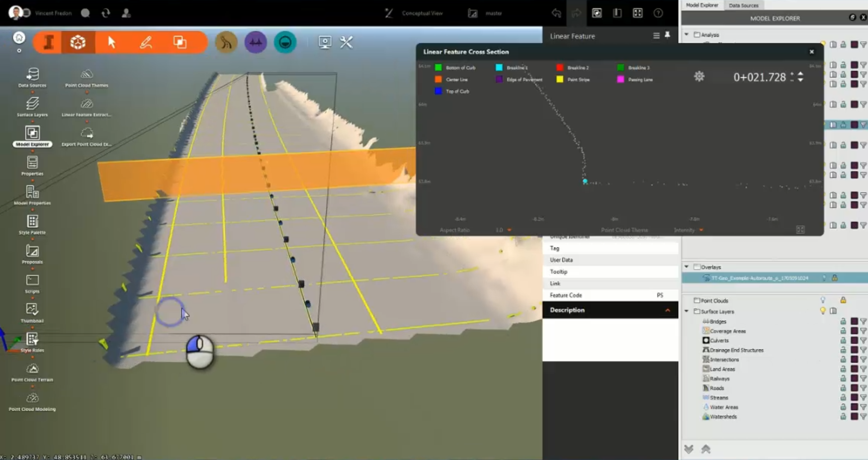Open cross section settings gear icon
This screenshot has height=460, width=868.
pyautogui.click(x=699, y=76)
